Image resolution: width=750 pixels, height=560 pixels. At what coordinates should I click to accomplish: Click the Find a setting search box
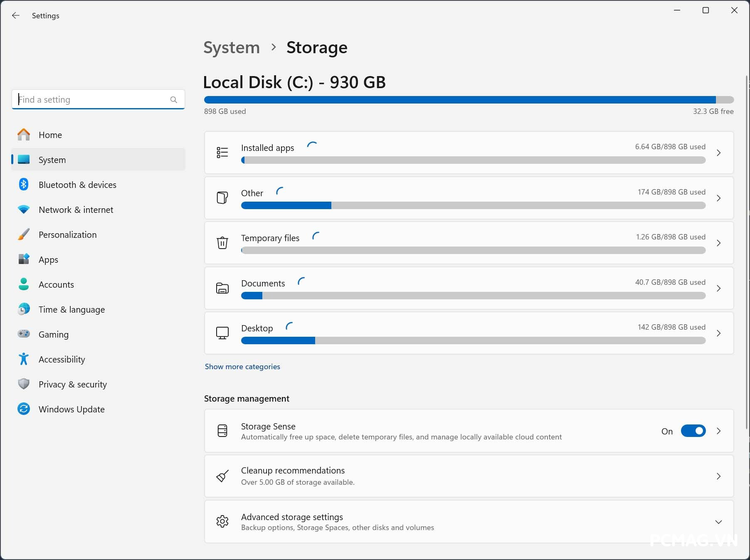[x=98, y=99]
